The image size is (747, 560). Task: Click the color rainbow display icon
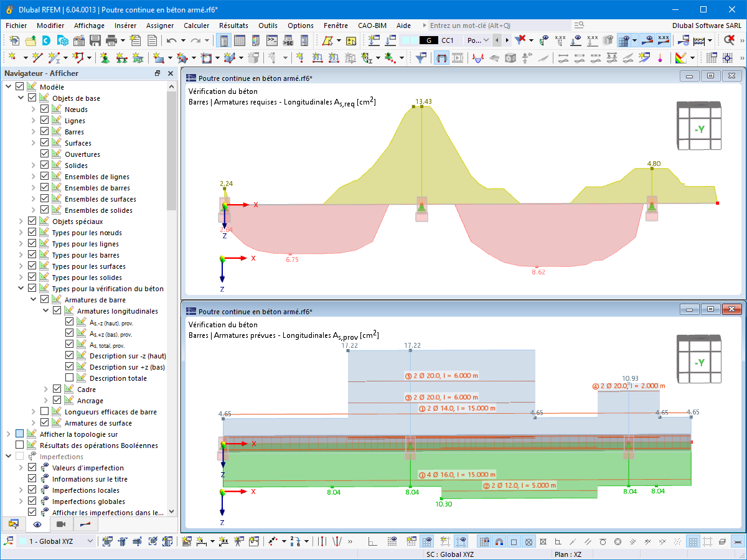click(680, 58)
